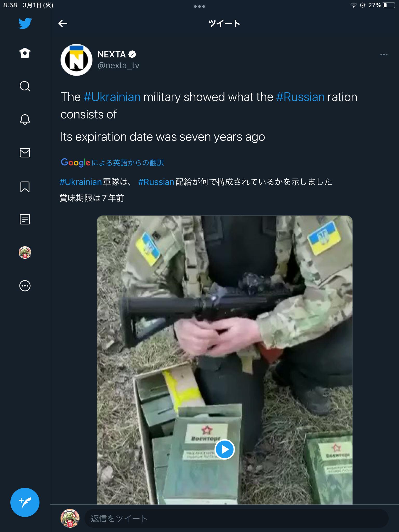
Task: Open the More circle menu in sidebar
Action: (x=25, y=286)
